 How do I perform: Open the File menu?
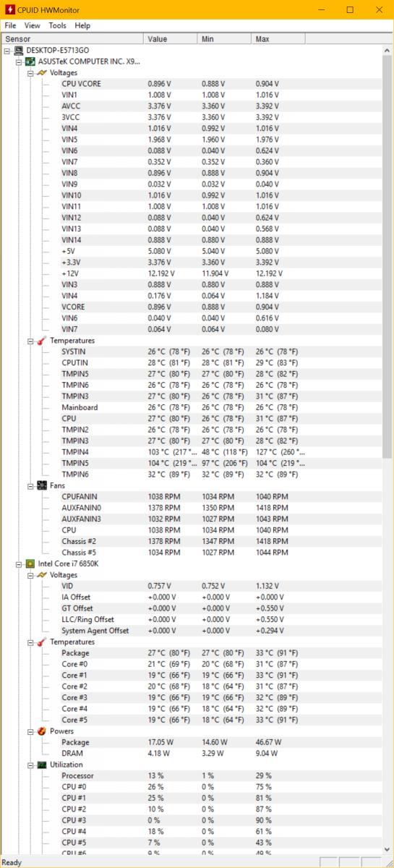[x=10, y=25]
